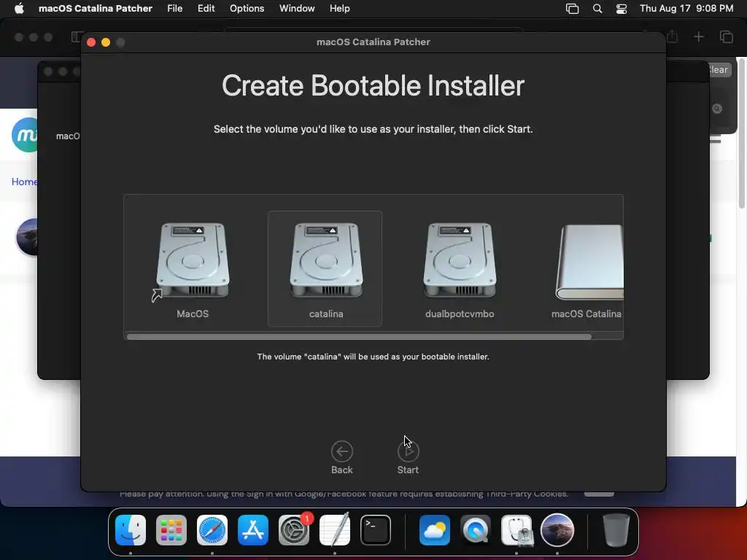This screenshot has width=747, height=560.
Task: Click the screen mirroring menu bar icon
Action: [572, 9]
